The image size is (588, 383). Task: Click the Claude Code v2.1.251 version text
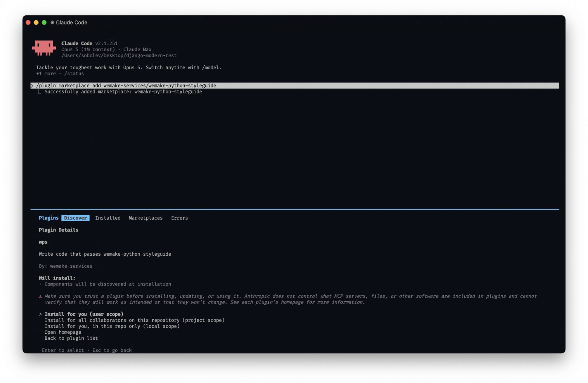(x=89, y=43)
